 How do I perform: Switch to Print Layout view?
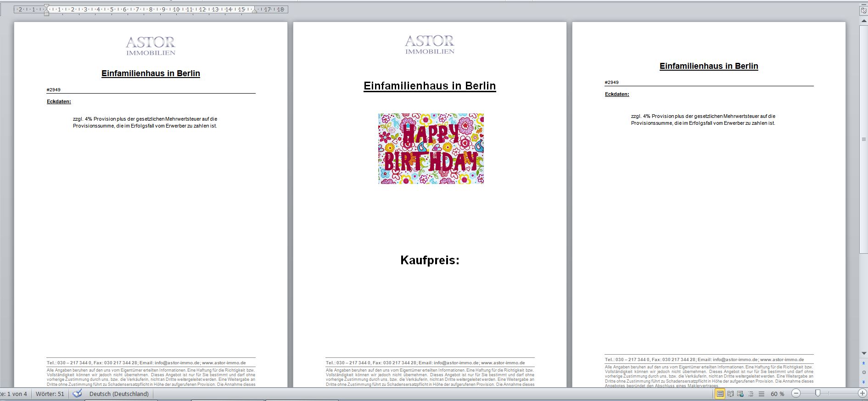point(720,394)
